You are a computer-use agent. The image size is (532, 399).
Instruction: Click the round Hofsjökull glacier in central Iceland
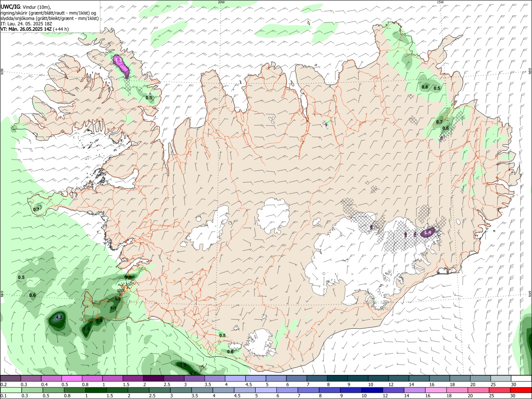click(x=273, y=215)
